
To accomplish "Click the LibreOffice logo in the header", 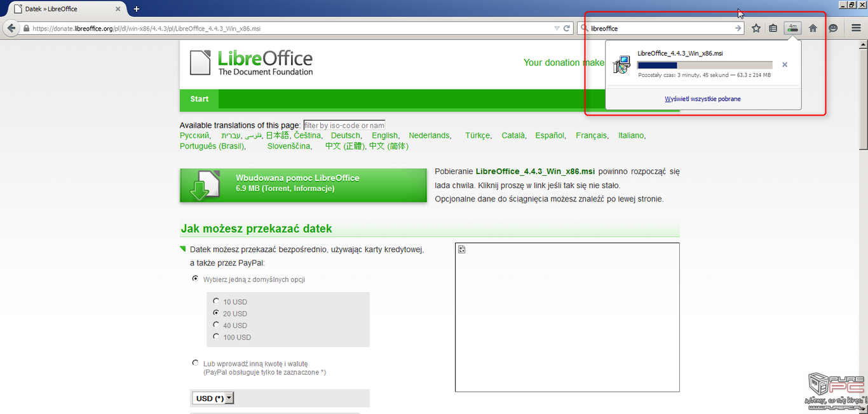I will click(x=252, y=62).
